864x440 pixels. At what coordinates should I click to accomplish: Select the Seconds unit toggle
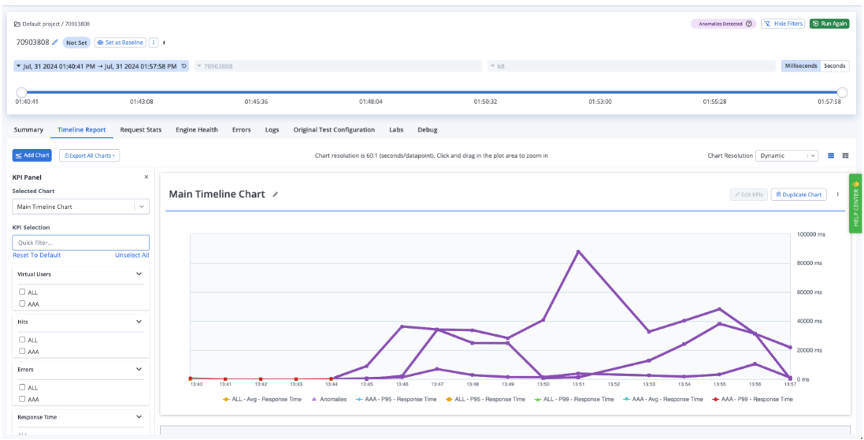[835, 66]
